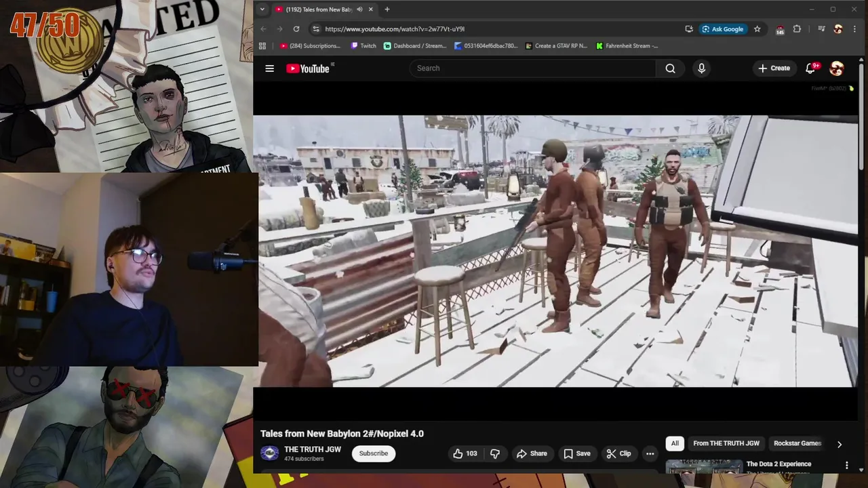Image resolution: width=868 pixels, height=488 pixels.
Task: Open Chrome three-dot menu
Action: point(854,29)
